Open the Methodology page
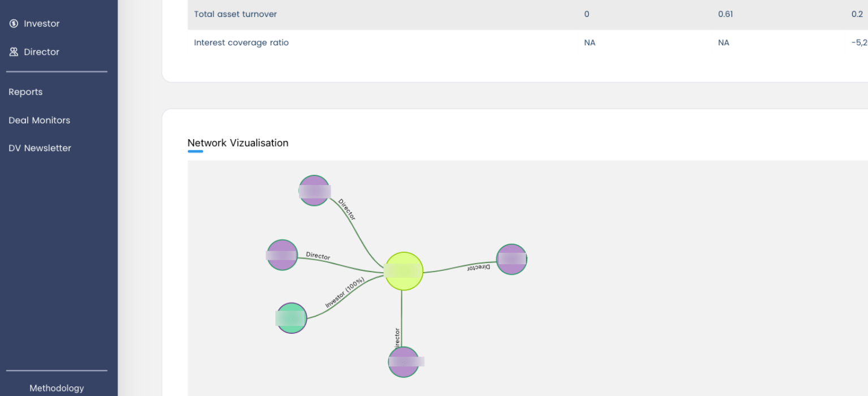Image resolution: width=868 pixels, height=396 pixels. pos(56,388)
